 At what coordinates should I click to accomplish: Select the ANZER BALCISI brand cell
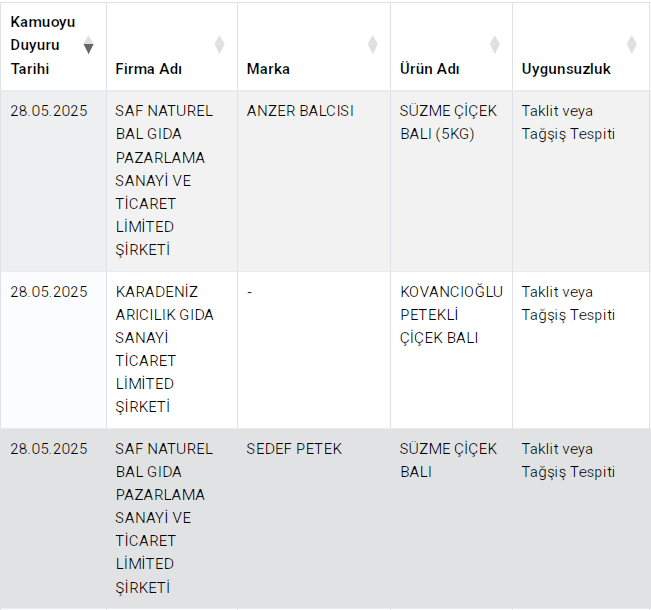click(x=300, y=111)
